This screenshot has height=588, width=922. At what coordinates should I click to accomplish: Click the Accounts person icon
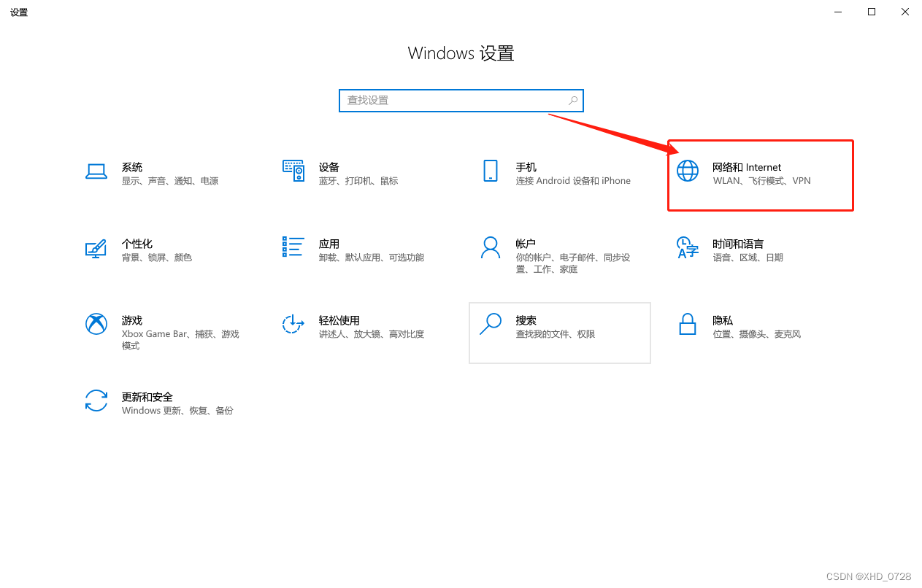(x=491, y=247)
